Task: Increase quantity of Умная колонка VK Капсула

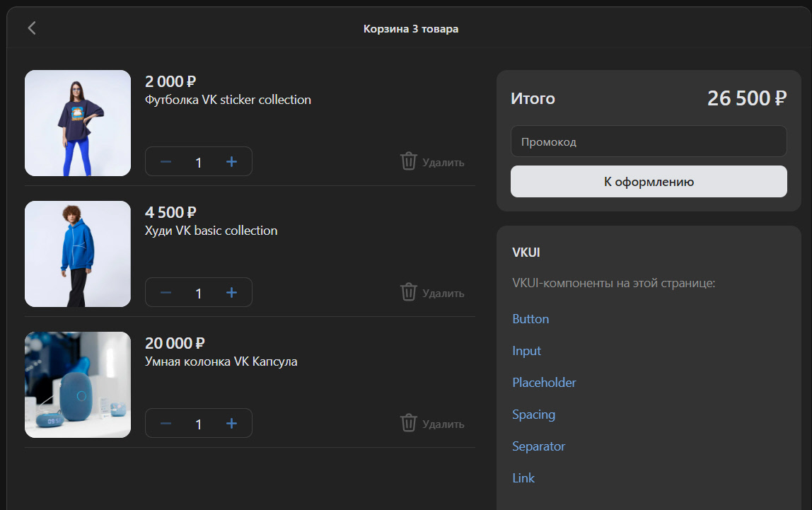Action: pos(231,424)
